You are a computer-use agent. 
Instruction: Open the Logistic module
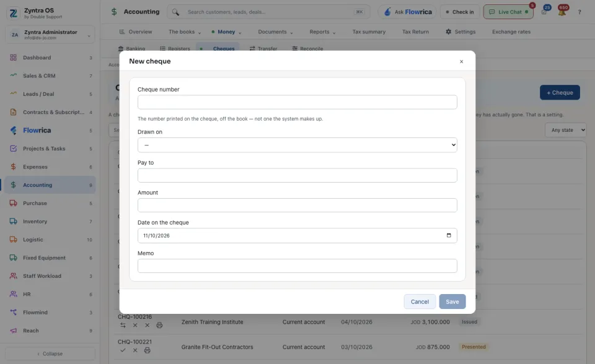pos(50,240)
